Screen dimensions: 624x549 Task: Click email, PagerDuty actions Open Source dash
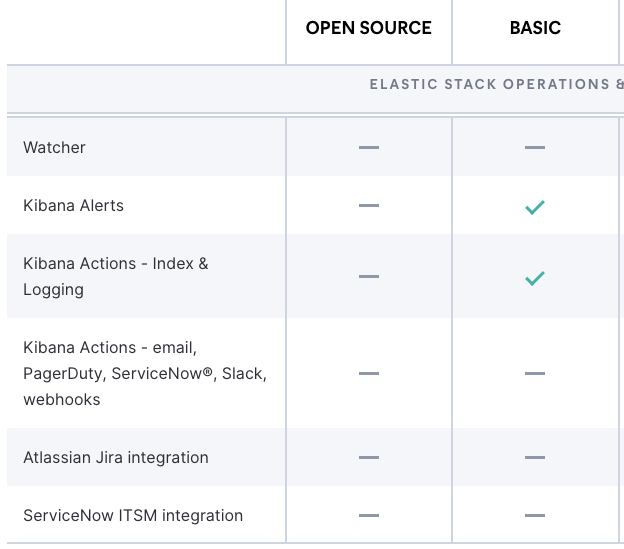pyautogui.click(x=369, y=374)
